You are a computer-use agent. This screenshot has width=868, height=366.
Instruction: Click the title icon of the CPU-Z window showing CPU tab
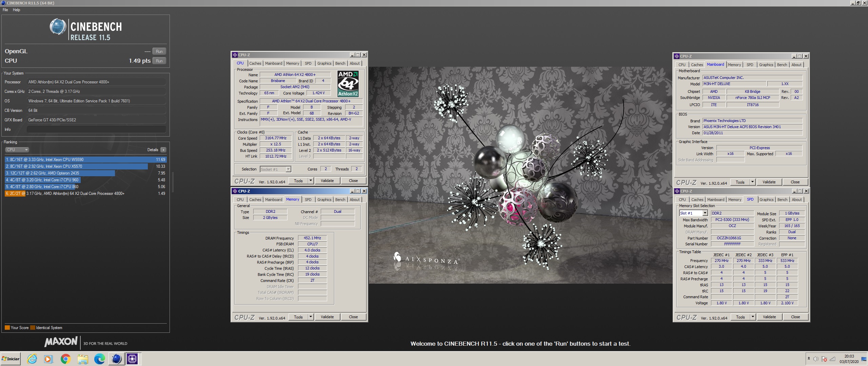click(x=235, y=55)
